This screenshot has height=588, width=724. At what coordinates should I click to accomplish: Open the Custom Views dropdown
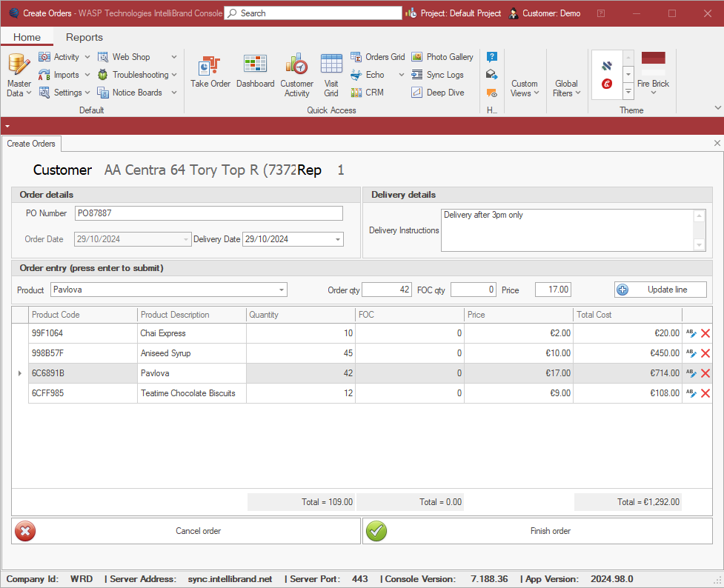[525, 88]
